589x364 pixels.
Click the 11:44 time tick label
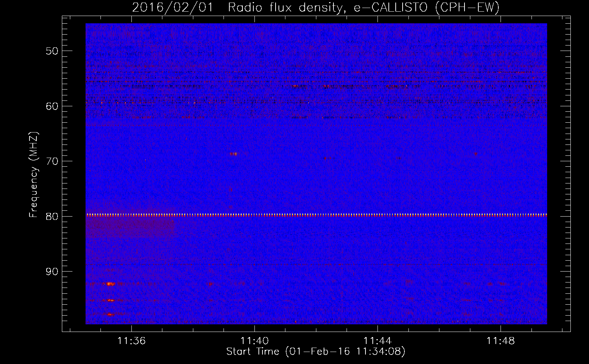click(377, 341)
